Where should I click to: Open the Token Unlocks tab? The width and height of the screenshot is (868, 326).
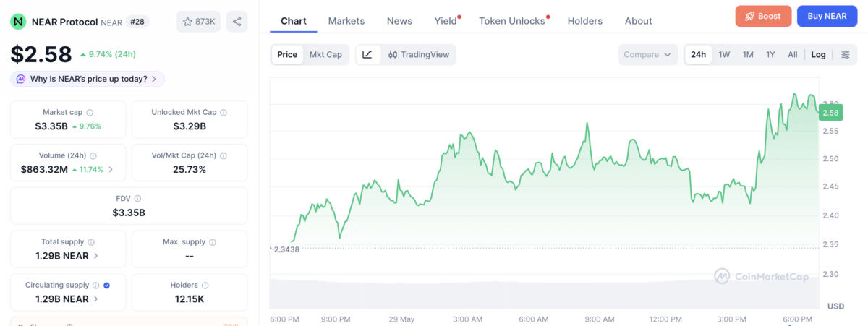pos(513,21)
